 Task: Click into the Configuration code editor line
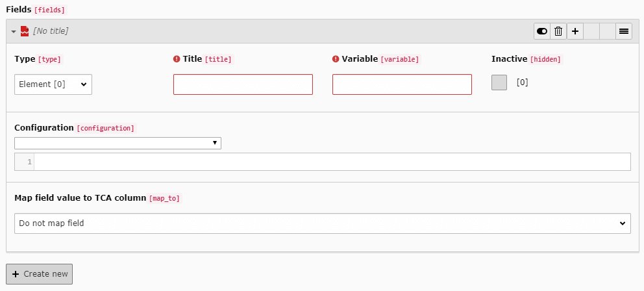point(331,162)
